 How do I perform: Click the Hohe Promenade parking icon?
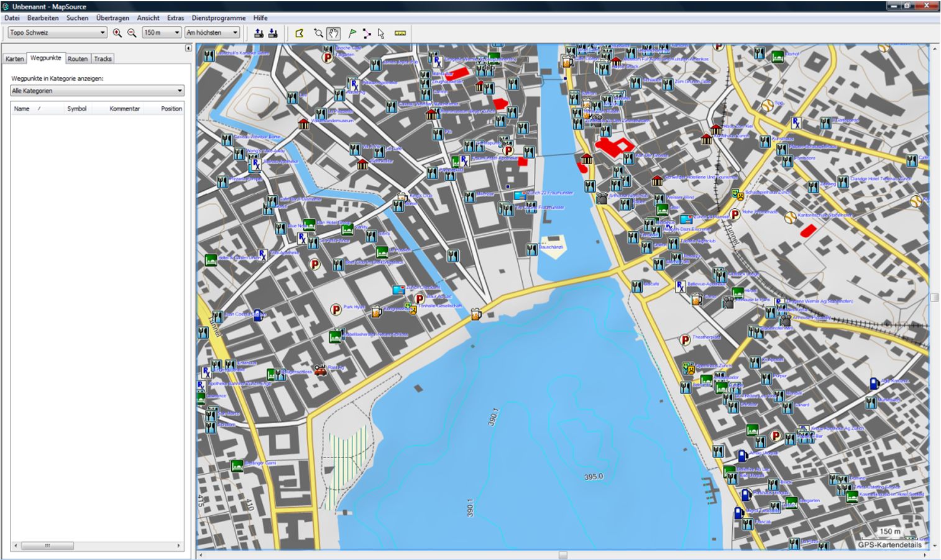[735, 214]
